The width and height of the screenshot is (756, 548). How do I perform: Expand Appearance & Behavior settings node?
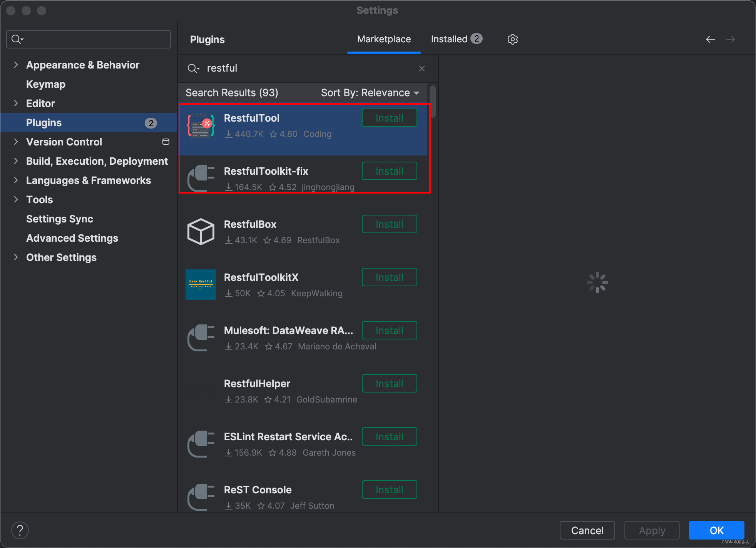tap(16, 65)
